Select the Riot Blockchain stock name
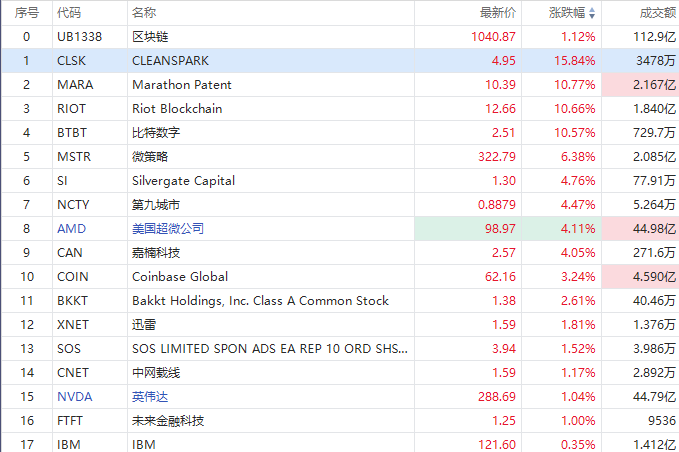 pyautogui.click(x=177, y=109)
